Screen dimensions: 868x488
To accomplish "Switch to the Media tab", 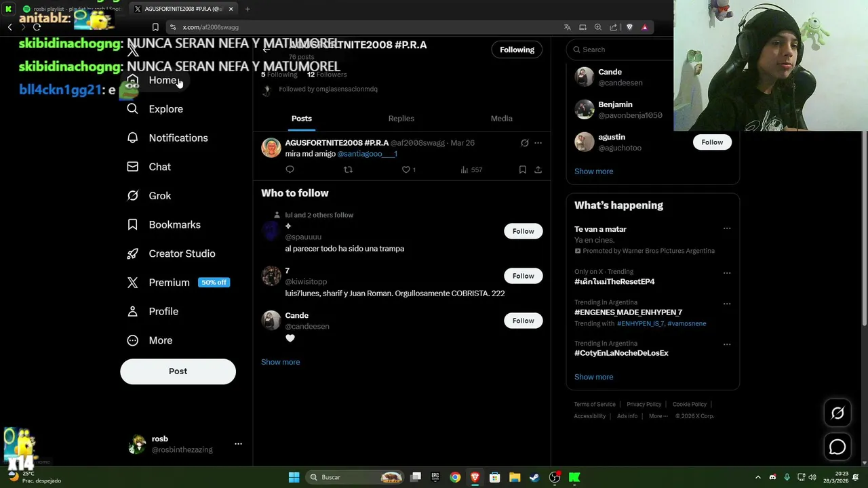I will point(501,119).
